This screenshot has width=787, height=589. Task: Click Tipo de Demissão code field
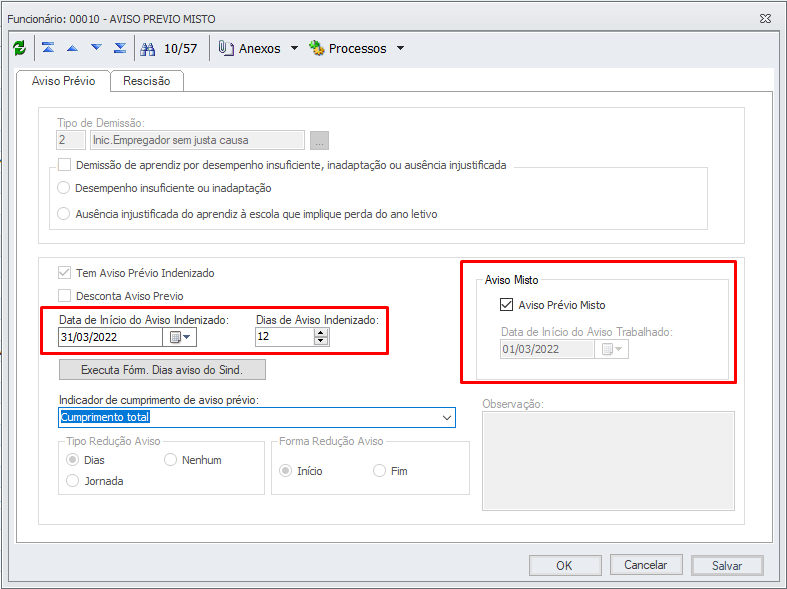tap(71, 140)
